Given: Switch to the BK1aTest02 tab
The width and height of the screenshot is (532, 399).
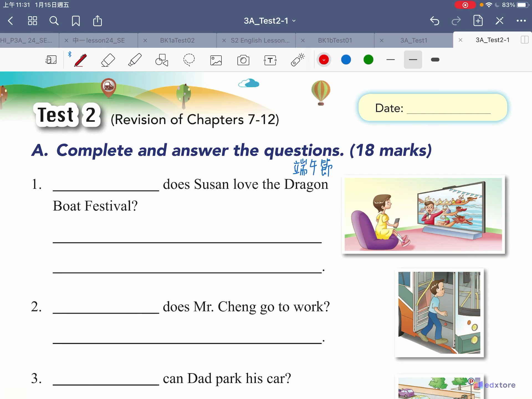Looking at the screenshot, I should tap(177, 40).
